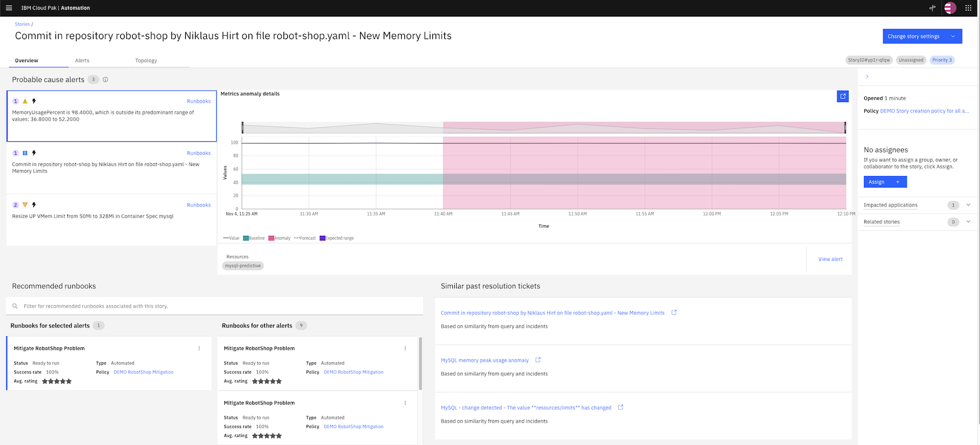
Task: Open MySQL memory peak usage anomaly ticket
Action: tap(485, 360)
